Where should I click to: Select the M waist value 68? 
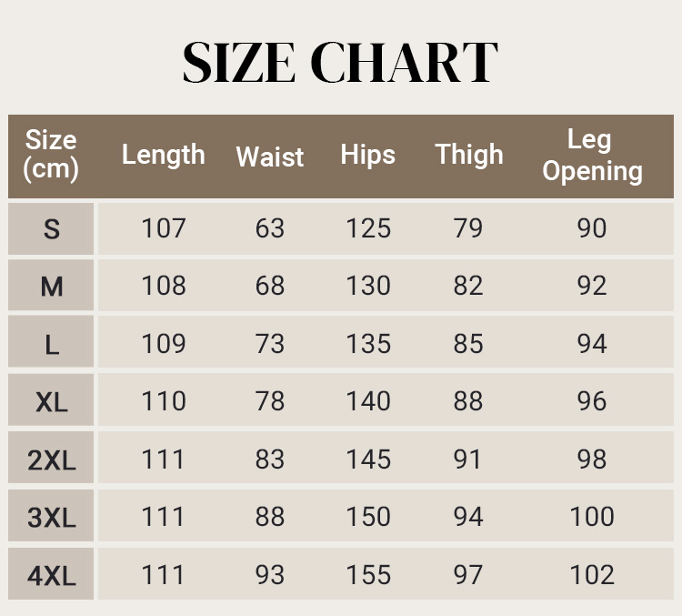[270, 286]
